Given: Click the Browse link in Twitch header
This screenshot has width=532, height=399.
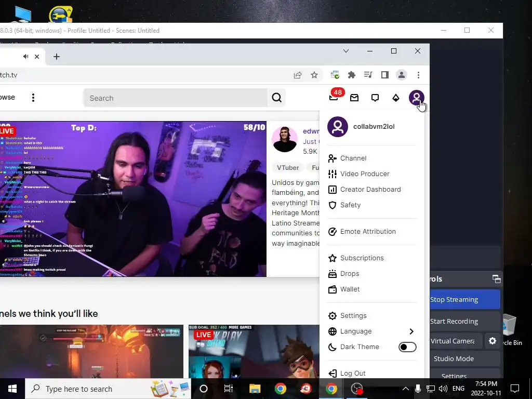Looking at the screenshot, I should [x=7, y=97].
